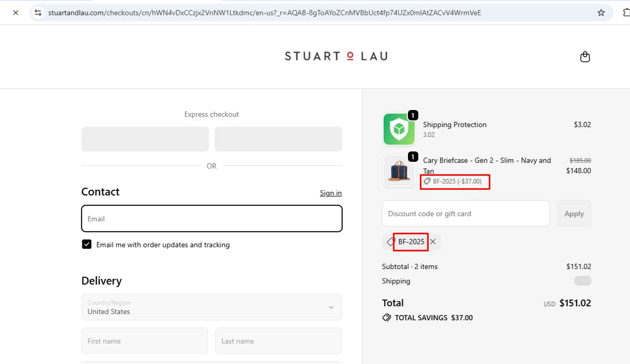Click the First name field
The height and width of the screenshot is (364, 630).
coord(144,341)
